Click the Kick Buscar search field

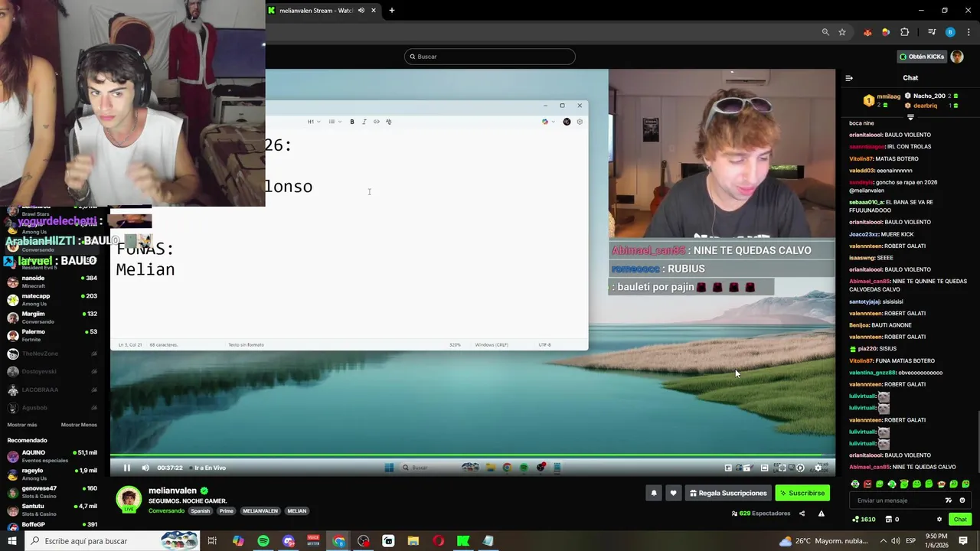[490, 57]
